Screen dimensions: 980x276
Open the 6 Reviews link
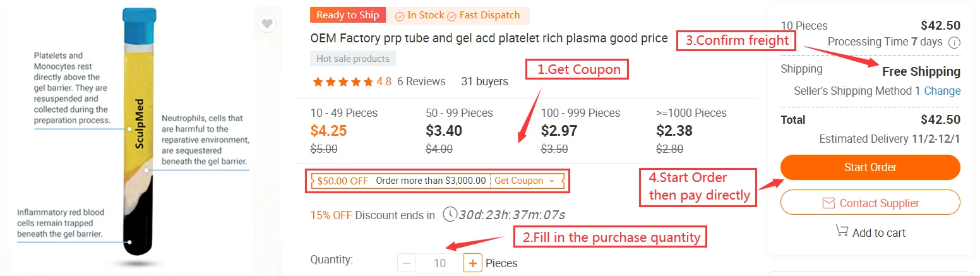coord(421,81)
